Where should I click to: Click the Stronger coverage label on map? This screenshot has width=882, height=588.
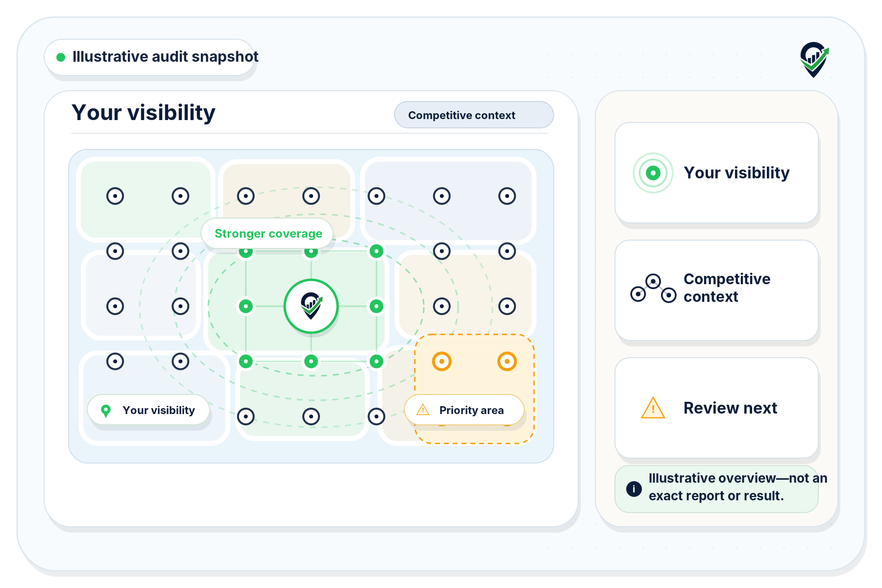coord(268,233)
